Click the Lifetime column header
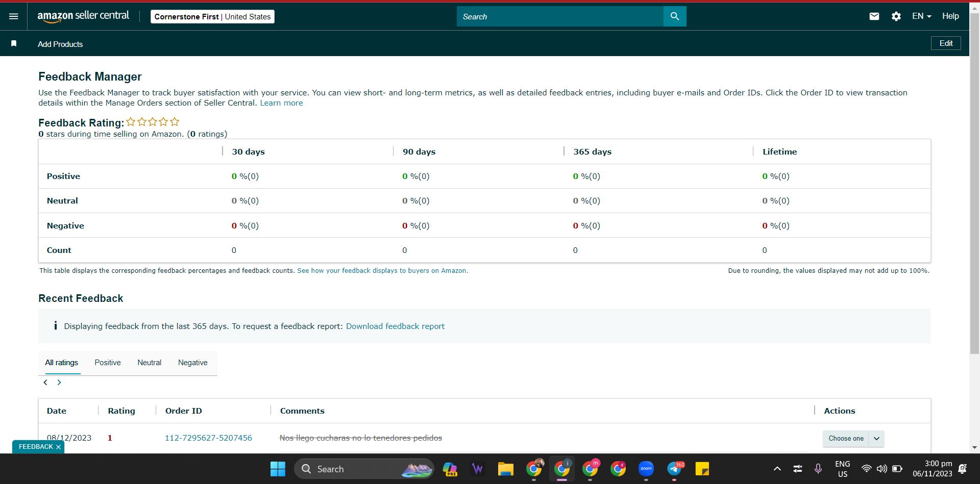This screenshot has height=484, width=980. pyautogui.click(x=779, y=152)
